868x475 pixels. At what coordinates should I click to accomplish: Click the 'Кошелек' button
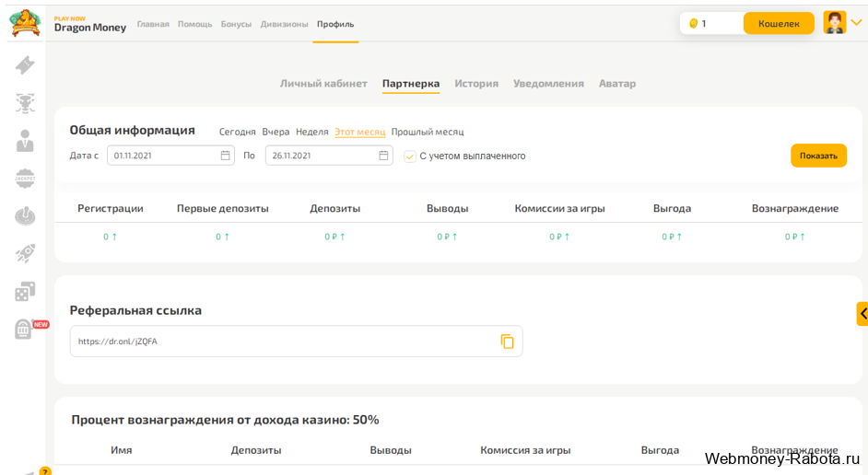click(x=779, y=23)
